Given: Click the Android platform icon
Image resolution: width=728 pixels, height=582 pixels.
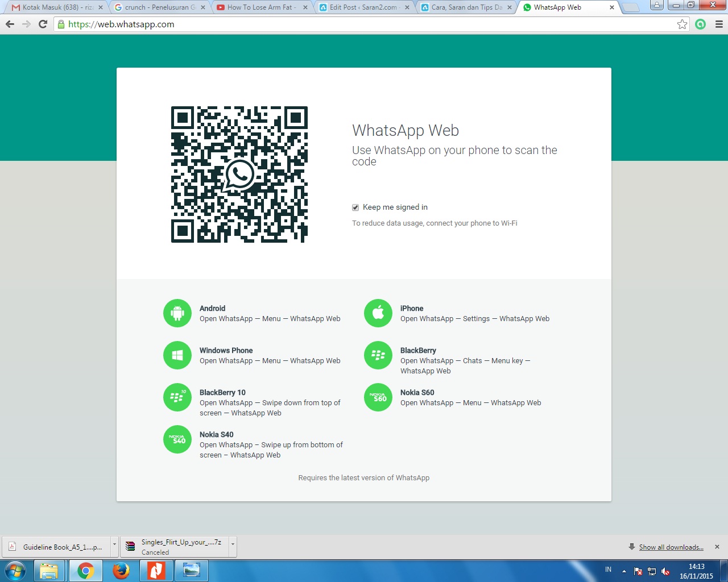Looking at the screenshot, I should tap(177, 313).
